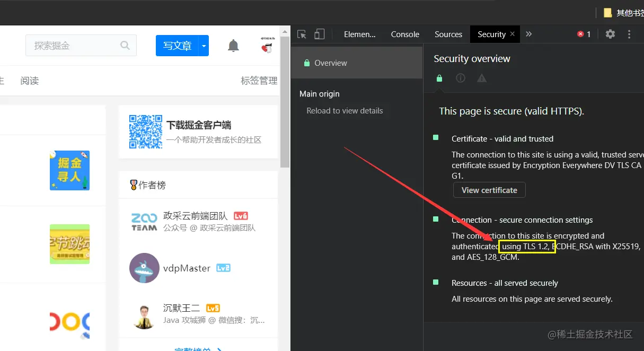Open the 其他书签 bookmarks folder

click(624, 13)
